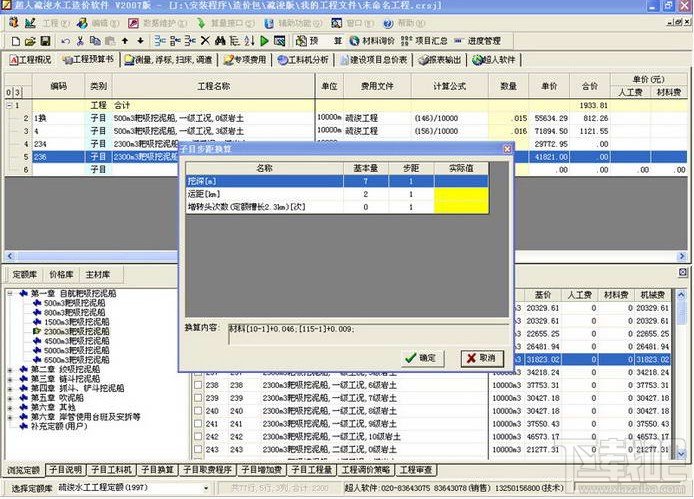
Task: Switch to the 专项费用 tab
Action: pos(245,60)
